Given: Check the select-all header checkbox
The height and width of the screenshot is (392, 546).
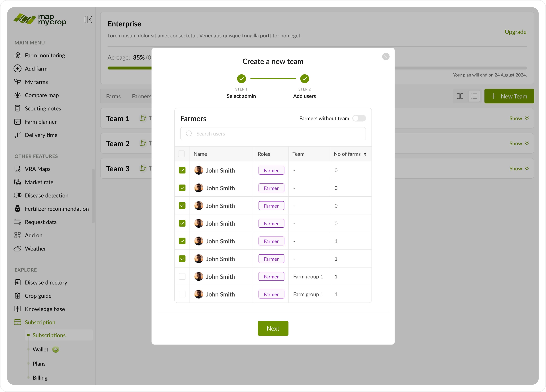Looking at the screenshot, I should point(182,154).
